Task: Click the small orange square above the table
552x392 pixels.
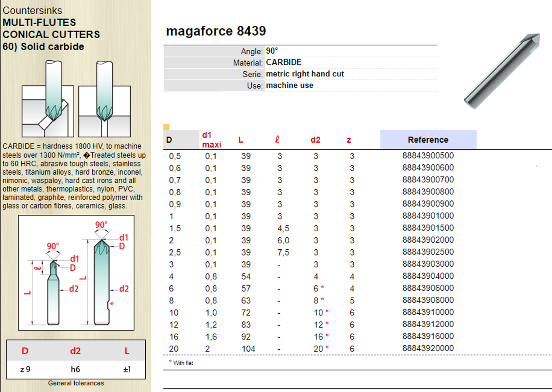Action: click(x=166, y=127)
